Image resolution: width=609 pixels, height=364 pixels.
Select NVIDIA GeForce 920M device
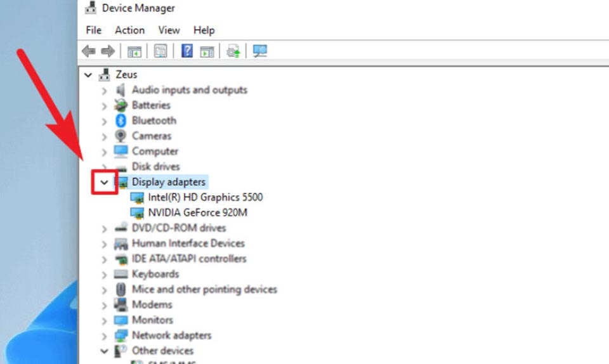click(197, 212)
